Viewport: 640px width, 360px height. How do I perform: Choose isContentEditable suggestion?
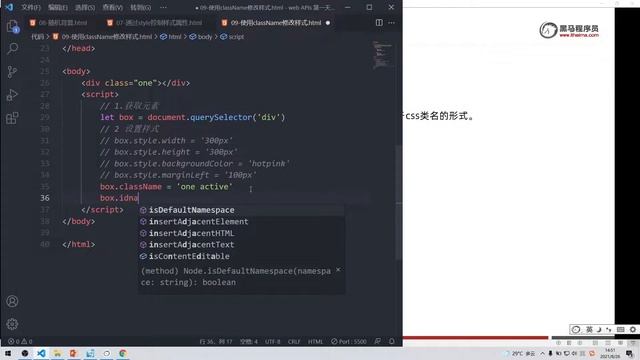242,256
